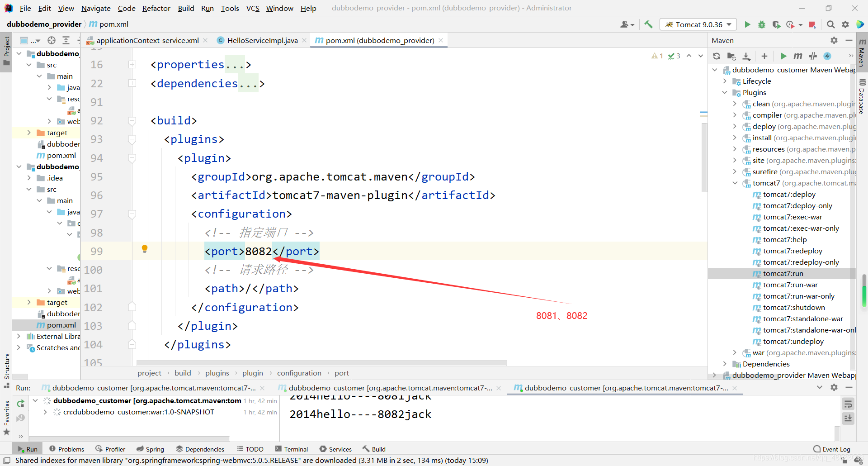
Task: Collapse the Plugins node in Maven
Action: tap(725, 92)
